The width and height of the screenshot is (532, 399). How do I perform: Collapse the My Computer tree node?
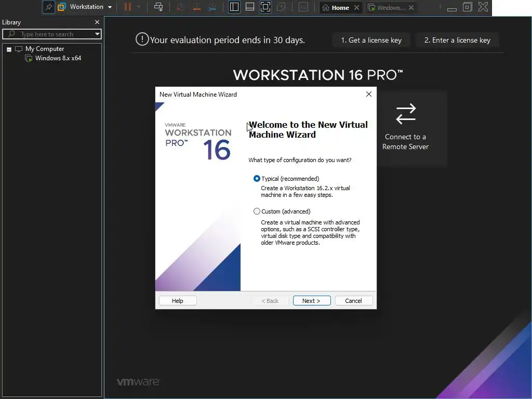(x=9, y=49)
